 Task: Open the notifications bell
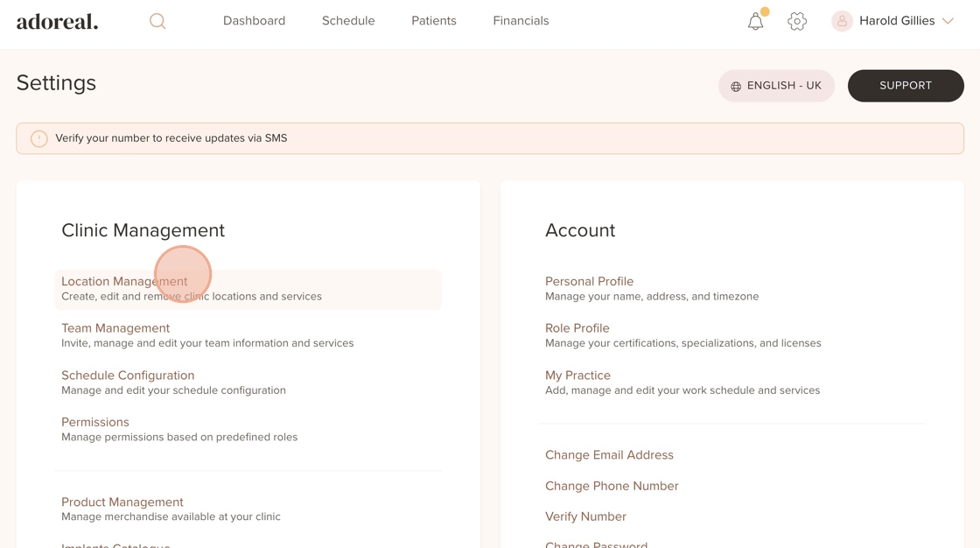(755, 22)
